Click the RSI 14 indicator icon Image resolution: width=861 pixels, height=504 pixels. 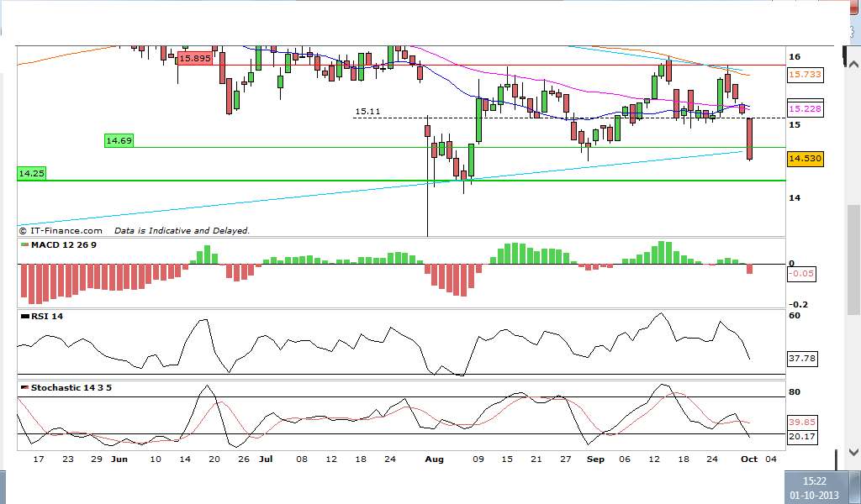[24, 316]
